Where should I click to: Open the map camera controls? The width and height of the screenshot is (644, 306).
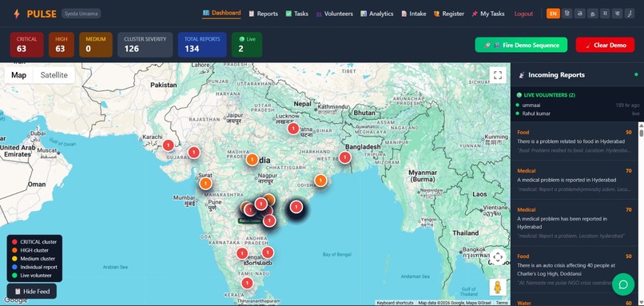coord(498,257)
